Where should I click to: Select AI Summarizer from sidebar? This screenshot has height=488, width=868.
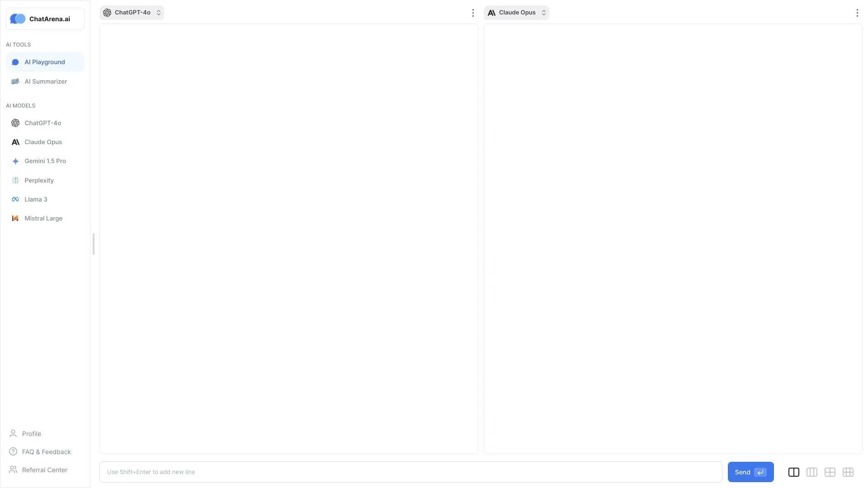(x=45, y=81)
